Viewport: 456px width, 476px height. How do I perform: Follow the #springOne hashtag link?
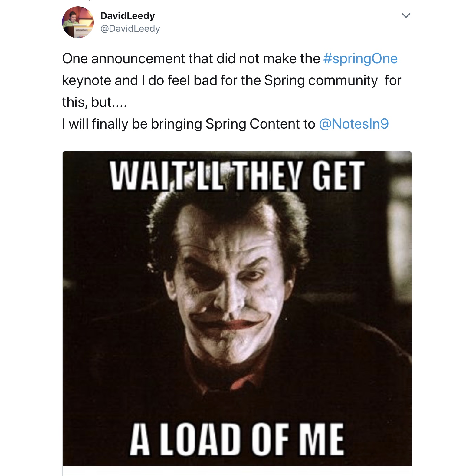coord(360,59)
